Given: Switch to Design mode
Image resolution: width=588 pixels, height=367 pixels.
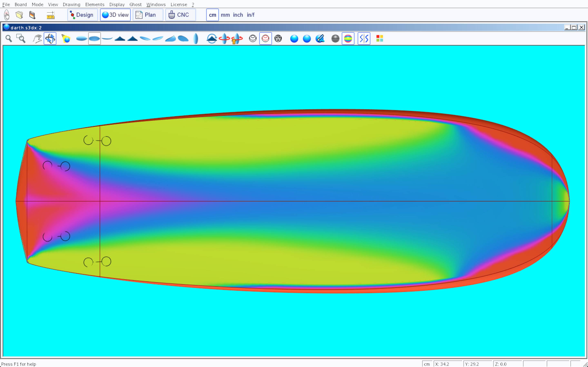Looking at the screenshot, I should pos(82,15).
